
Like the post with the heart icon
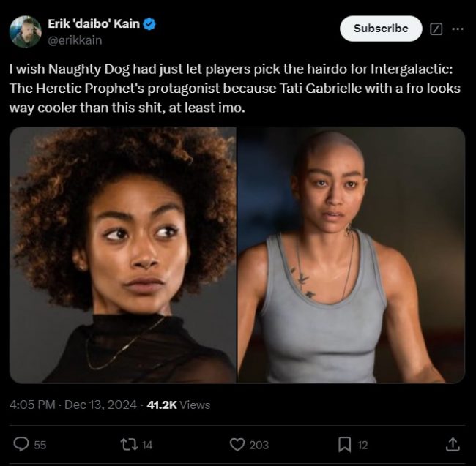237,445
